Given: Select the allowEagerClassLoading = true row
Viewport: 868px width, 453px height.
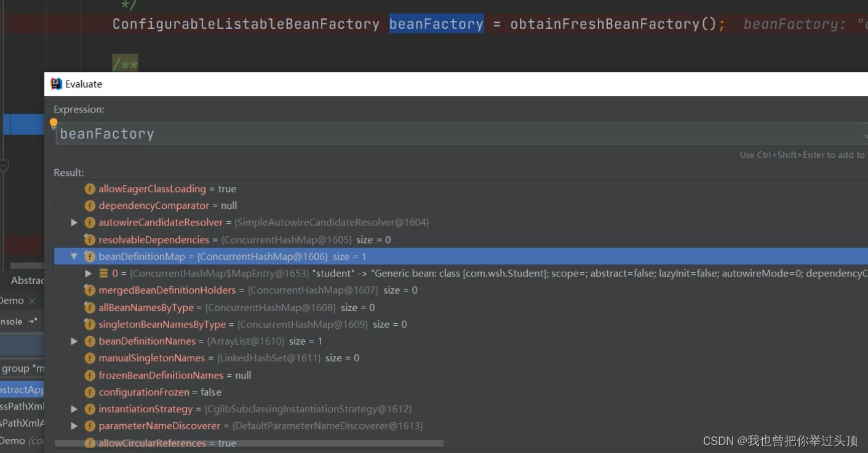Looking at the screenshot, I should coord(461,189).
